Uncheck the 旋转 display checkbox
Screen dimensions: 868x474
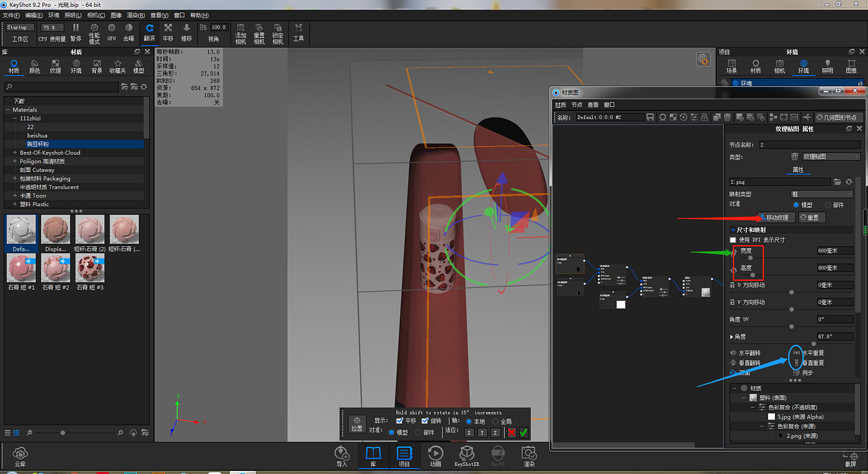click(x=425, y=421)
